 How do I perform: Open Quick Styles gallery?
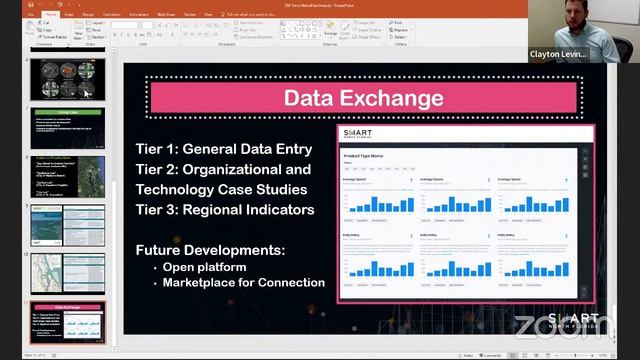[345, 30]
